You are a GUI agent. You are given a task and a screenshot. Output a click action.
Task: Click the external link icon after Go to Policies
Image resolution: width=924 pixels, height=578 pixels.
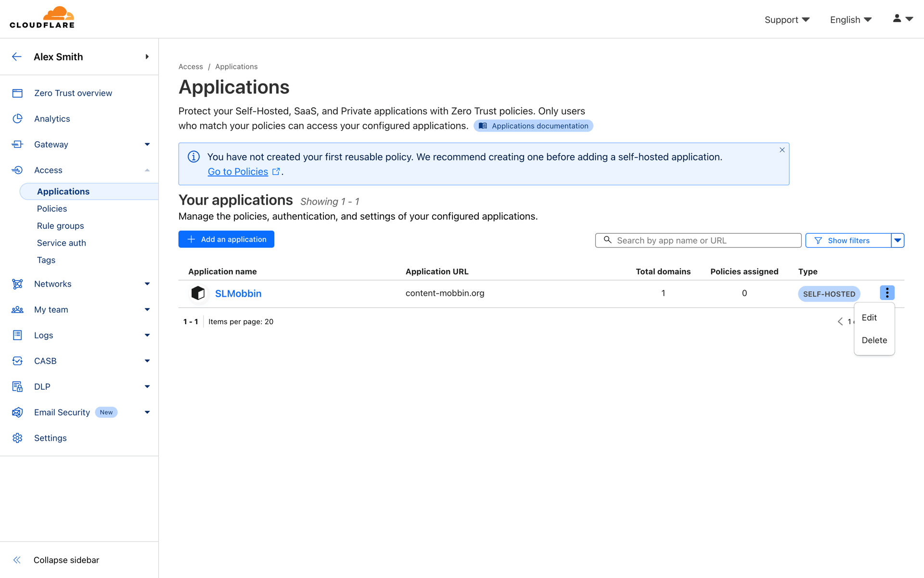(276, 171)
